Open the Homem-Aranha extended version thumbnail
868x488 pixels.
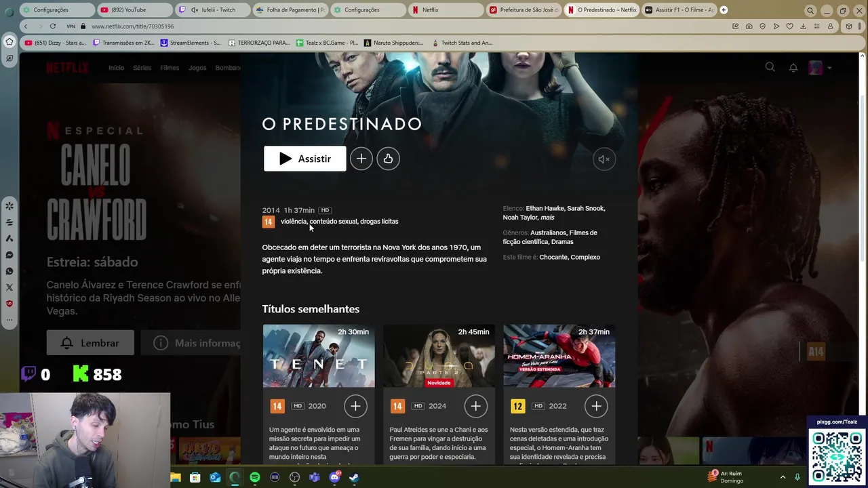tap(559, 357)
